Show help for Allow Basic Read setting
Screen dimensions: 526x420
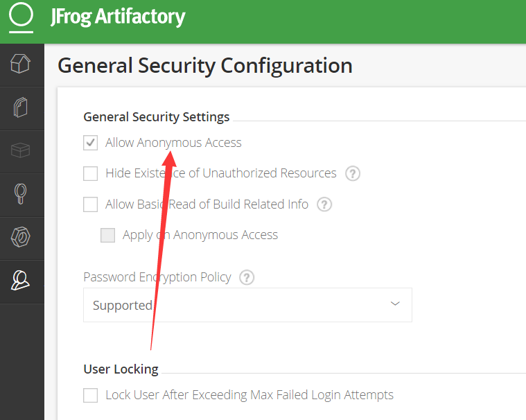324,204
